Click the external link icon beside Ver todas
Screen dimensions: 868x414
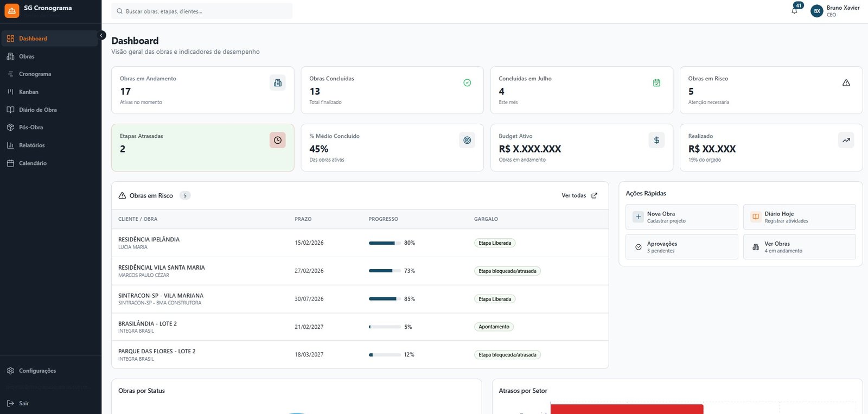pyautogui.click(x=594, y=195)
